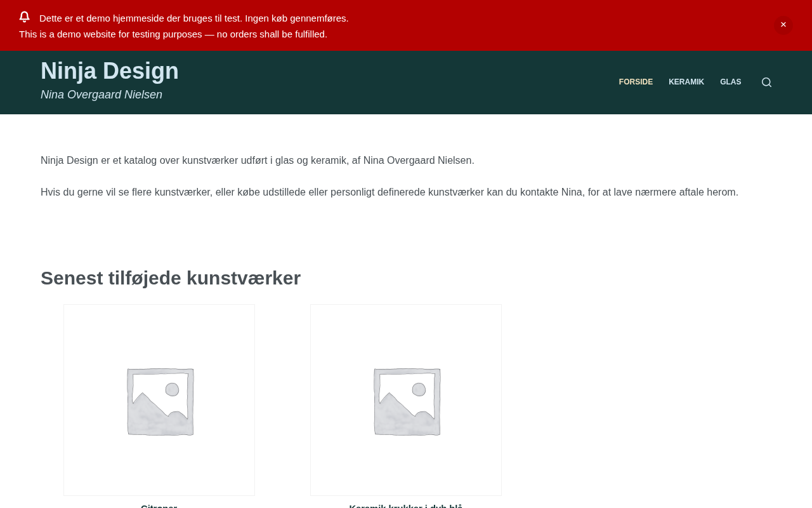Viewport: 812px width, 508px height.
Task: Click the English demo website notice text
Action: tap(173, 34)
